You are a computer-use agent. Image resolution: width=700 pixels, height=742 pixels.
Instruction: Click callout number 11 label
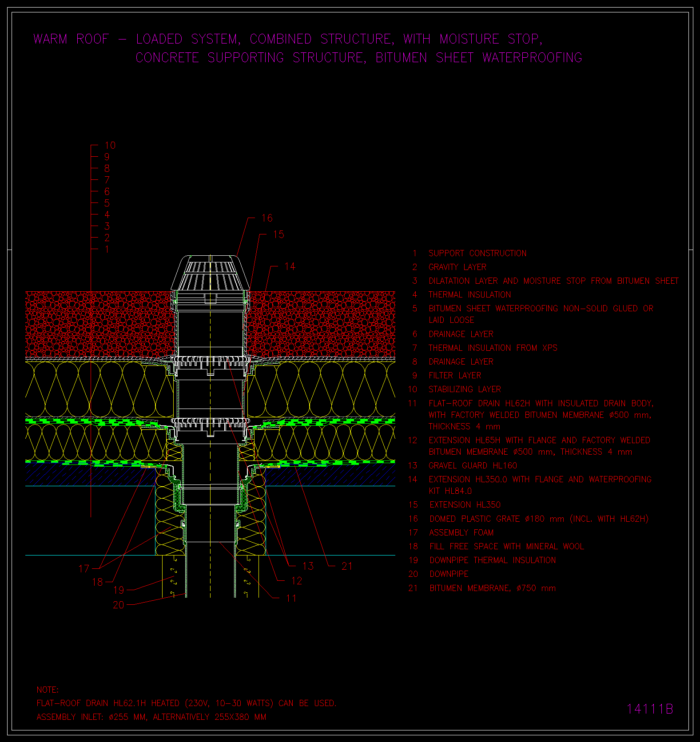(291, 598)
